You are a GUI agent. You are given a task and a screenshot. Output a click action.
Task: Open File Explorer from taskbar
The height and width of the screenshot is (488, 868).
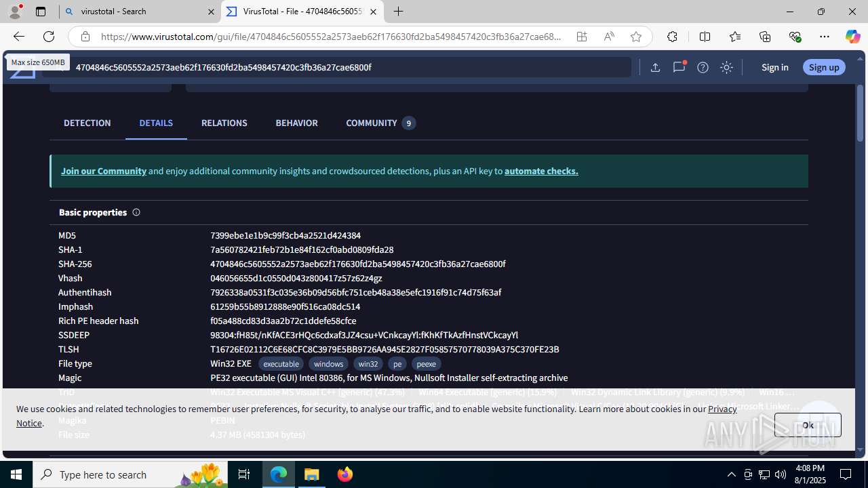(x=312, y=474)
